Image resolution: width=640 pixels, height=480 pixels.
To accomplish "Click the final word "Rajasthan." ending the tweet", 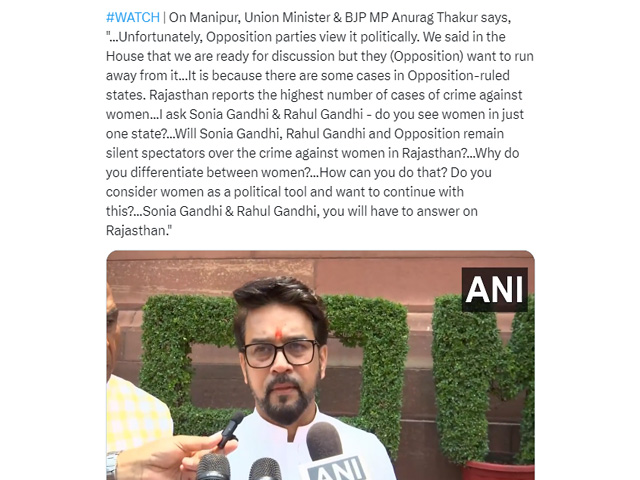I will [x=139, y=231].
